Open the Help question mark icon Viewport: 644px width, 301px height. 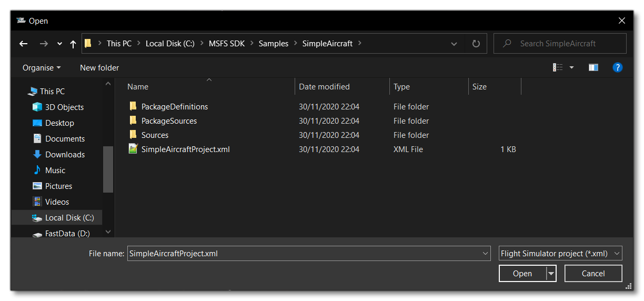point(618,67)
